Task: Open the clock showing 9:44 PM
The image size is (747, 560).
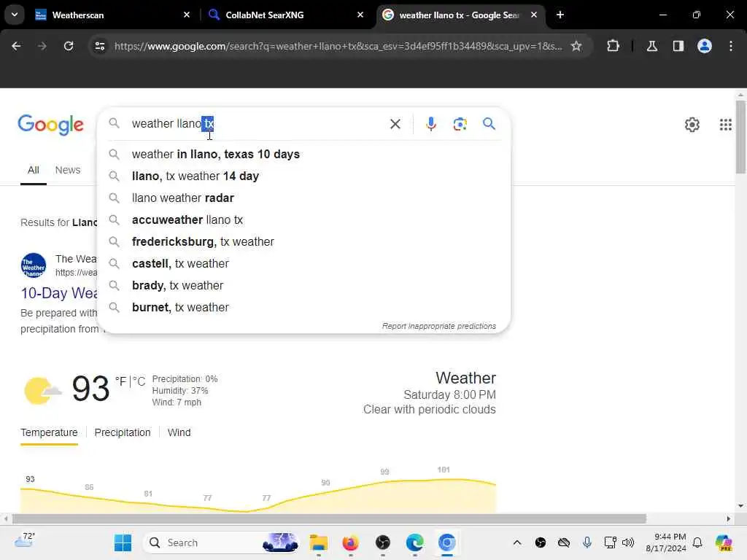Action: coord(665,542)
